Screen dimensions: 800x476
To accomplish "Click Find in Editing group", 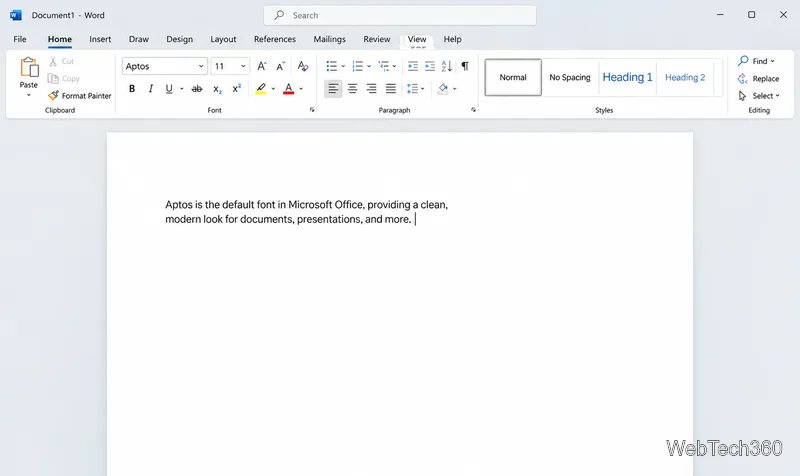I will (x=756, y=61).
